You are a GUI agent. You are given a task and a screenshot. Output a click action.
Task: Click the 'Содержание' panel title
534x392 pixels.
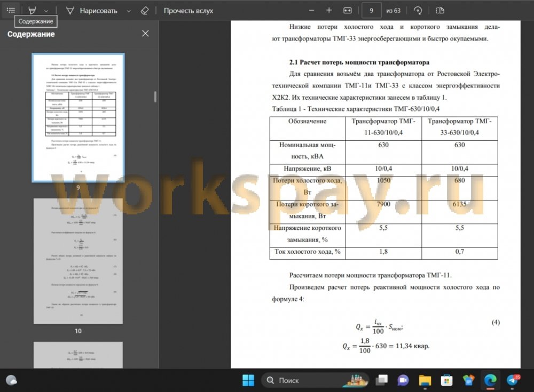coord(31,34)
